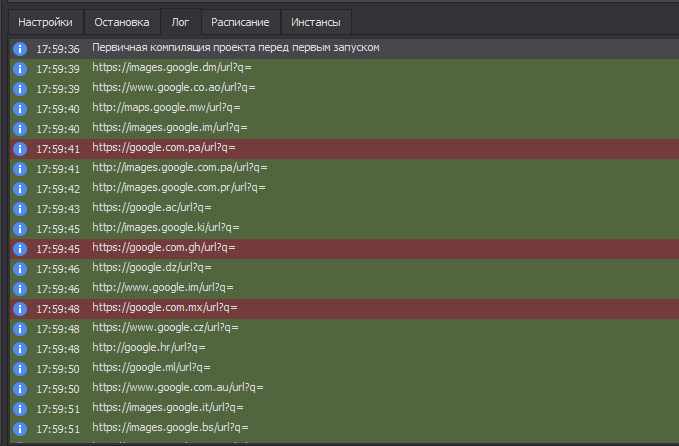This screenshot has width=679, height=446.
Task: Select the Лог tab
Action: 180,21
